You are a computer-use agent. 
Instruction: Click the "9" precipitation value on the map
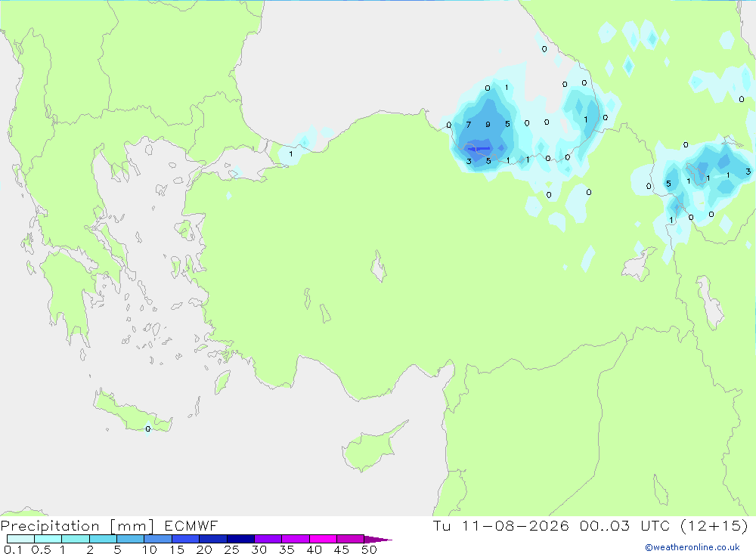click(488, 125)
